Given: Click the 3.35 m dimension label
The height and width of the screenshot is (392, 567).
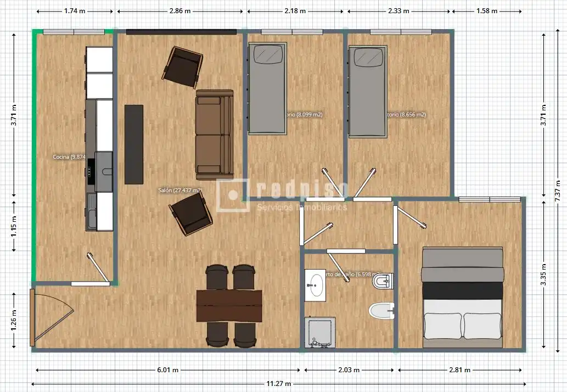Looking at the screenshot, I should [x=543, y=275].
